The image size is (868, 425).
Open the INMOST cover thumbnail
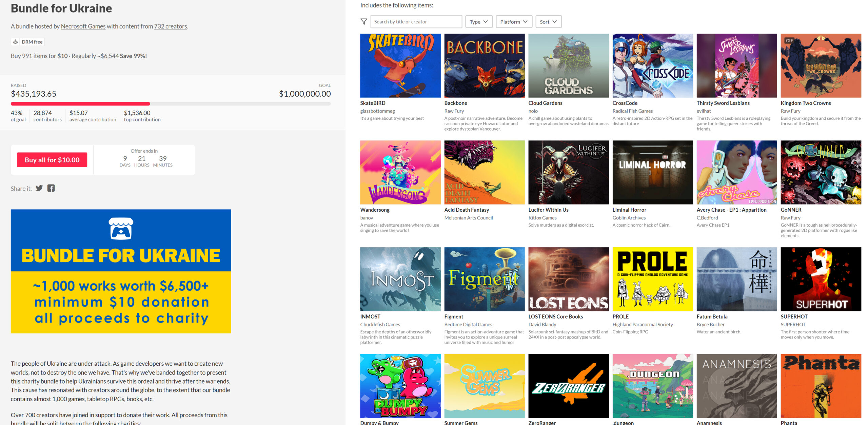(x=400, y=279)
